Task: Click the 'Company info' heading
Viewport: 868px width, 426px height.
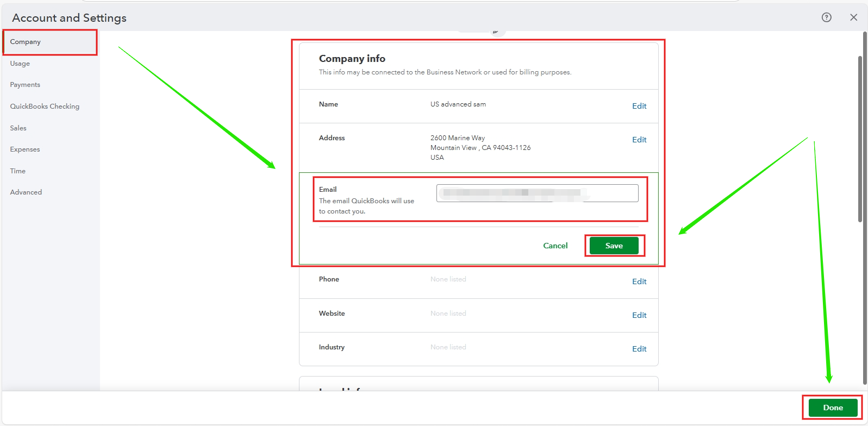Action: (352, 59)
